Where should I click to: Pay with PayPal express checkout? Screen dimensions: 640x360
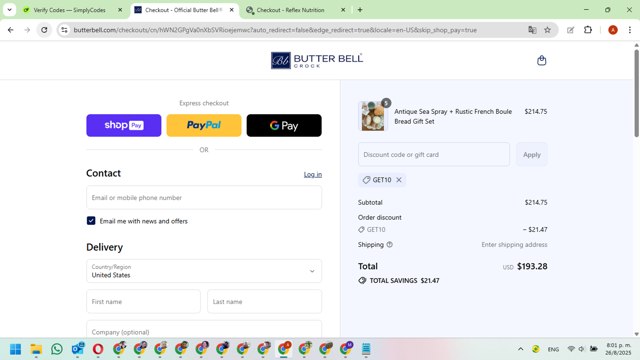click(x=204, y=125)
